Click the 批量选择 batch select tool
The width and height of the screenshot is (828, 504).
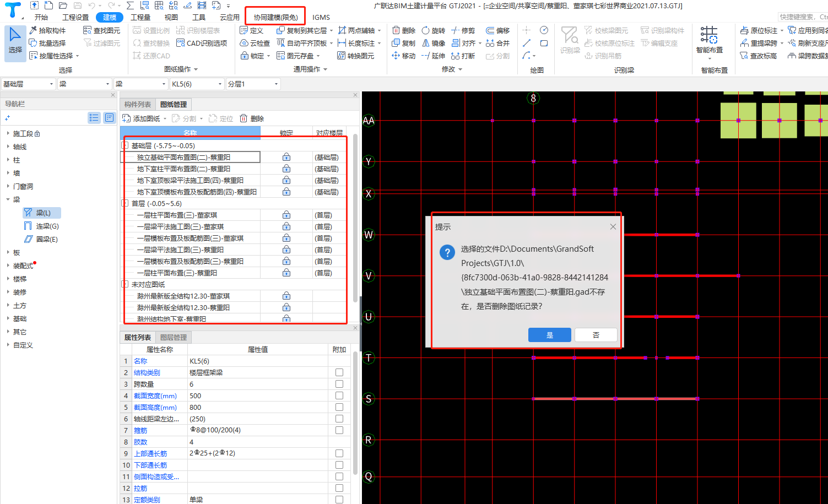tap(47, 43)
